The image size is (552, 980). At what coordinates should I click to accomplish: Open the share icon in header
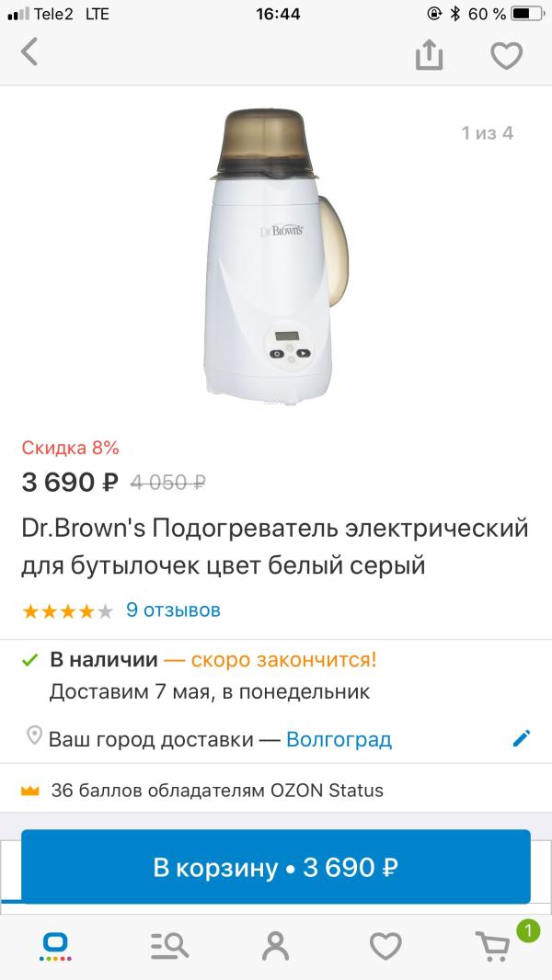point(429,53)
